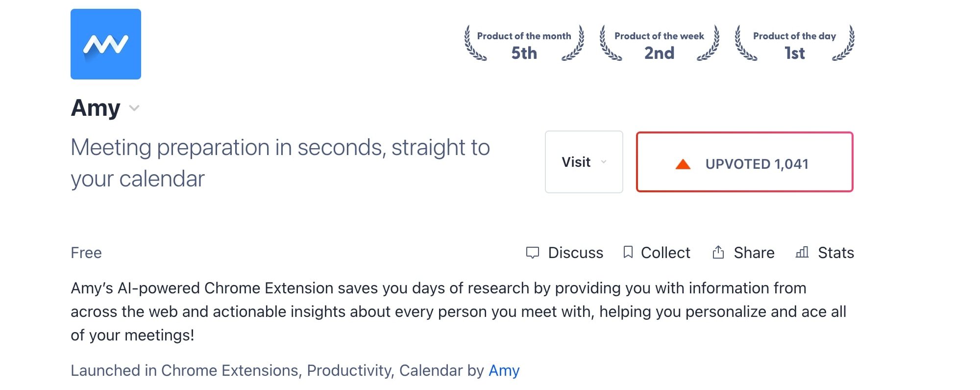Select the Collect option

pyautogui.click(x=657, y=253)
